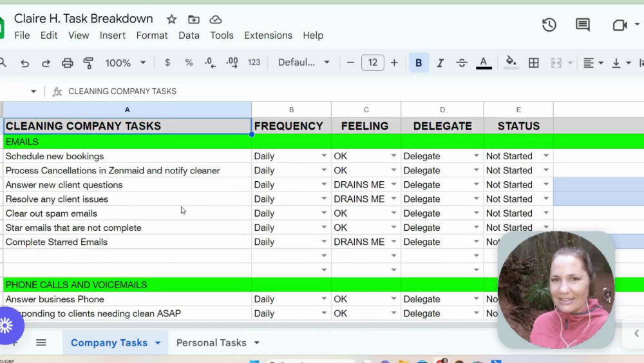Open the Extensions menu

point(268,35)
